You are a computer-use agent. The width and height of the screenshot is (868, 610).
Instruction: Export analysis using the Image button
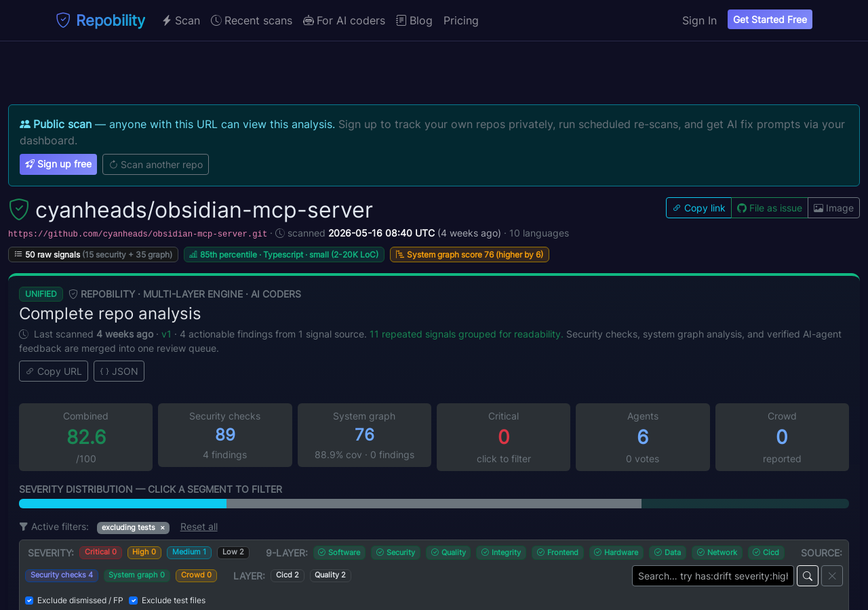(x=833, y=208)
